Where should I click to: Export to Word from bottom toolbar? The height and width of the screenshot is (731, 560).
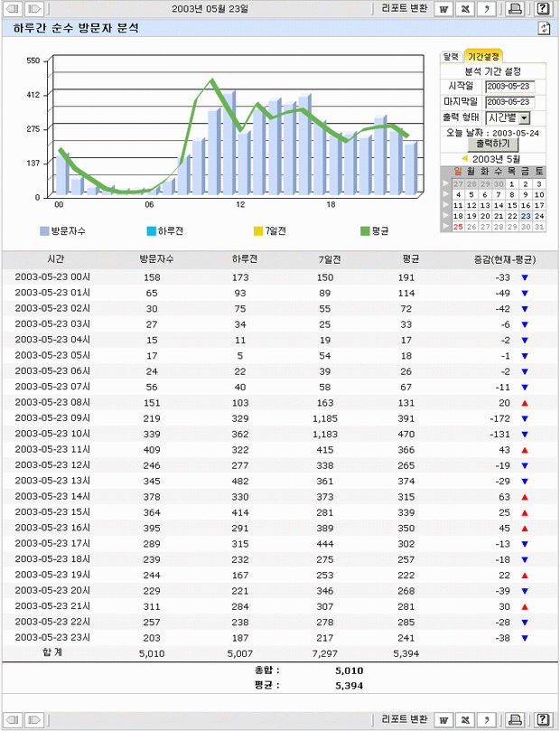[x=443, y=720]
